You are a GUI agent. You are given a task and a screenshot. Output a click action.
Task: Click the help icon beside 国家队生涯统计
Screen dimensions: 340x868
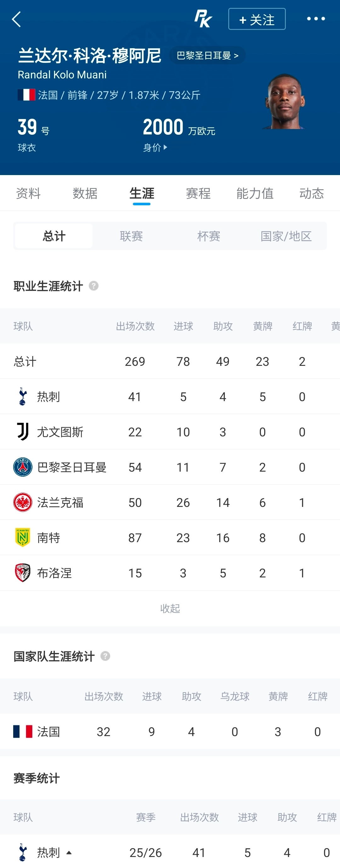[105, 656]
